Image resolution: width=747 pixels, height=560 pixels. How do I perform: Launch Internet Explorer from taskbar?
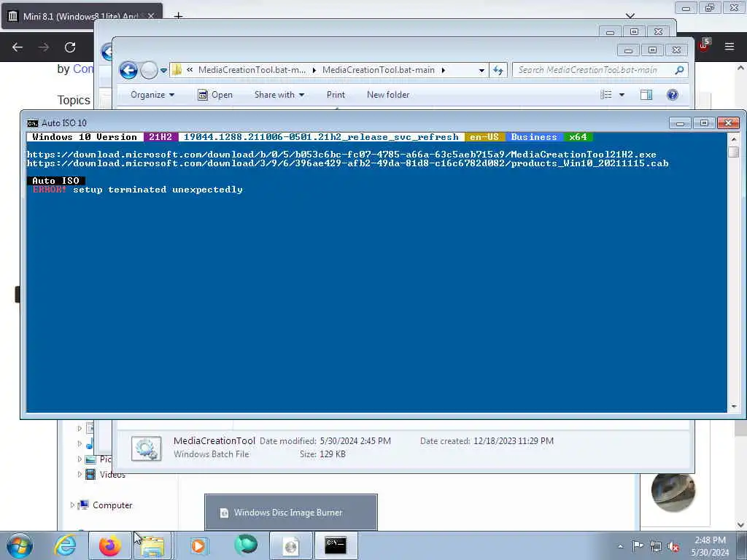pyautogui.click(x=65, y=545)
